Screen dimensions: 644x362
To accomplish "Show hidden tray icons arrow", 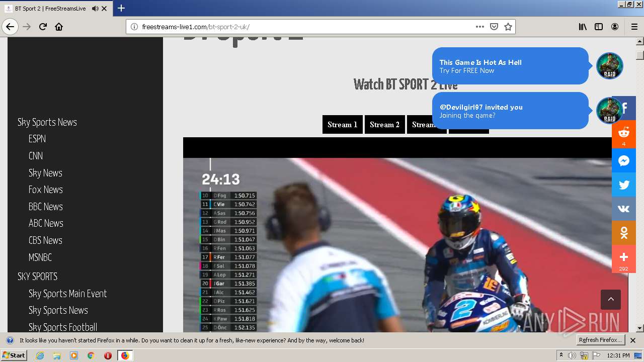I will [x=561, y=355].
